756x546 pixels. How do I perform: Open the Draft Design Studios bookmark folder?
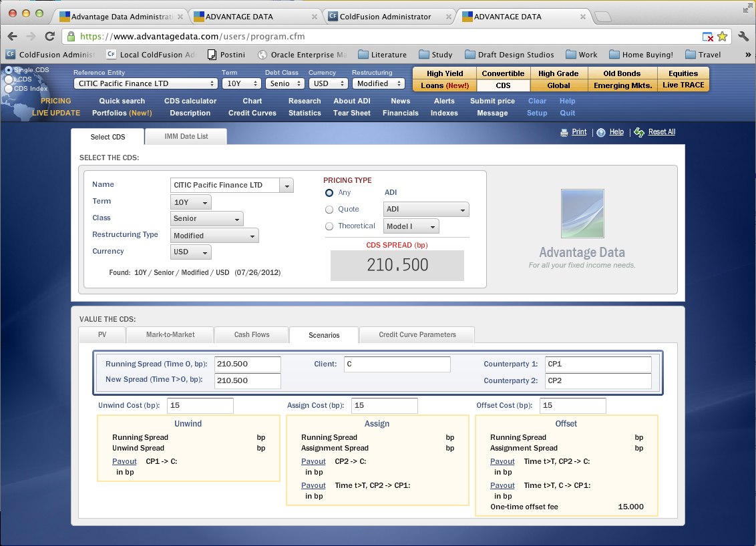point(509,55)
